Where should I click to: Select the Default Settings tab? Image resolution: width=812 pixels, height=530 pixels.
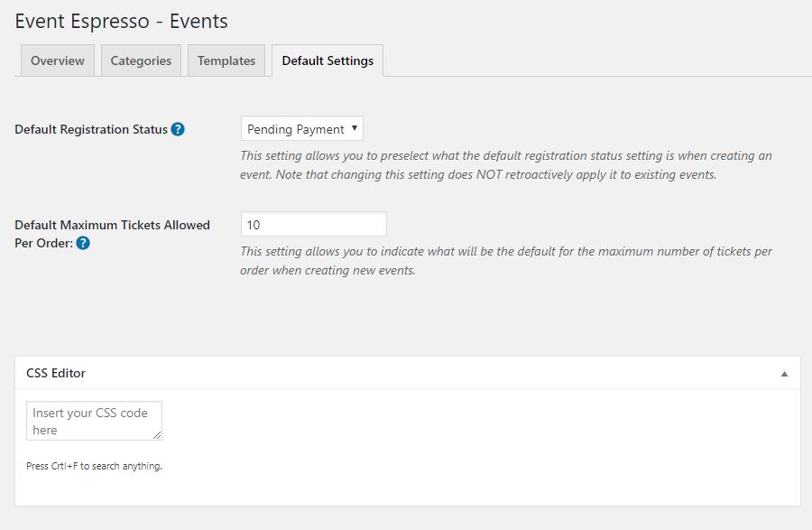pos(328,60)
